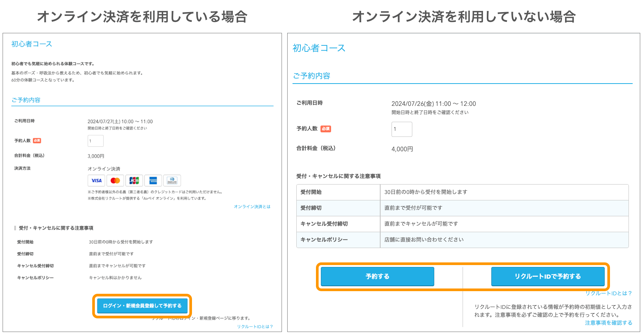Viewport: 644px width, 335px height.
Task: Click 初心者コース title in the non-payment form
Action: 319,48
